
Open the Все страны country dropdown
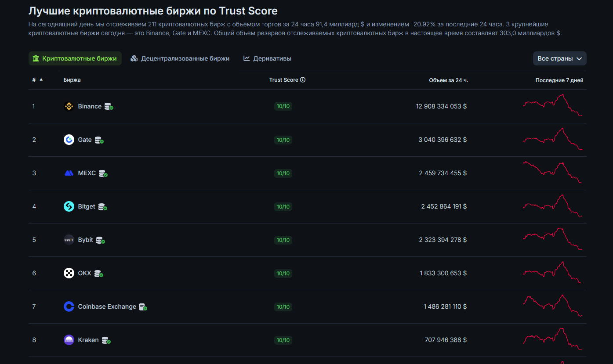tap(559, 58)
